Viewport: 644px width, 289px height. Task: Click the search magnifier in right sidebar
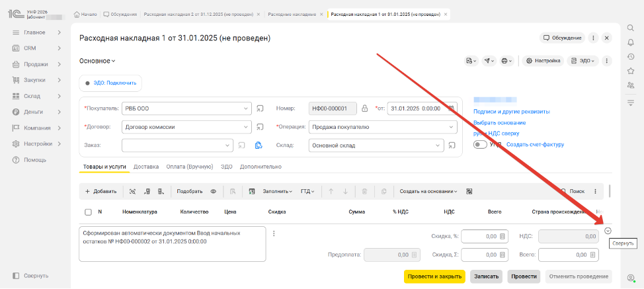pos(631,27)
